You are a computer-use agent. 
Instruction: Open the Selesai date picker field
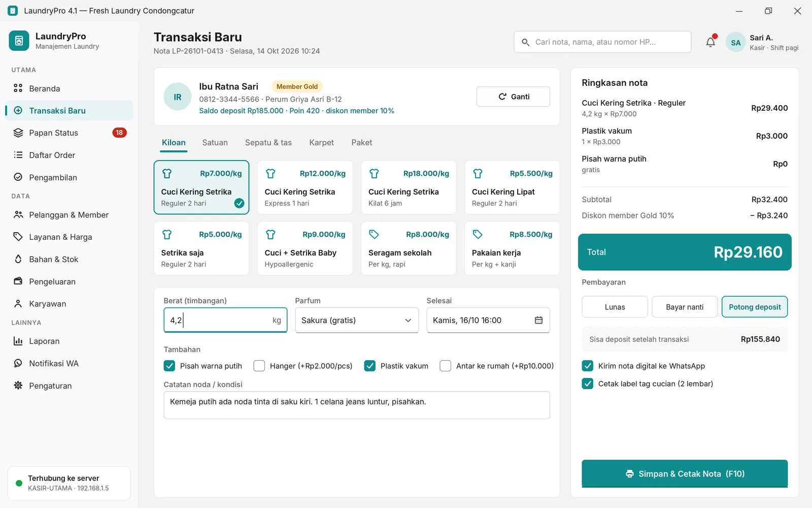(488, 320)
